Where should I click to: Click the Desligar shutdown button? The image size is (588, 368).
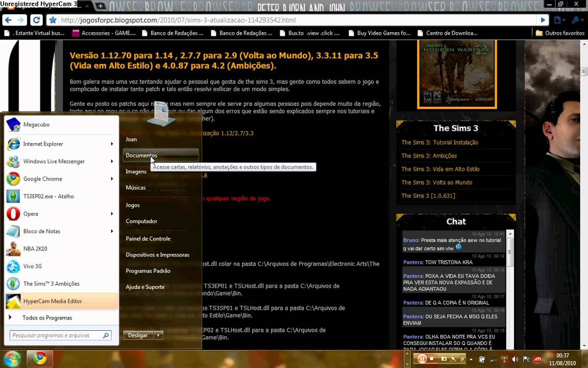tap(138, 335)
